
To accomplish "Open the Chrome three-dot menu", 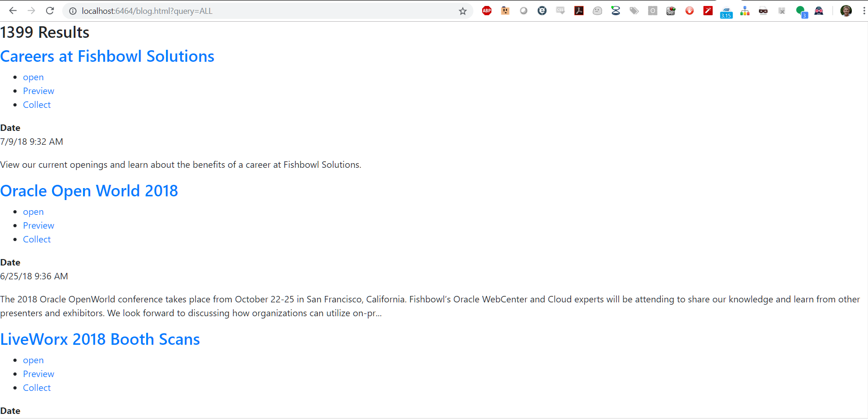I will point(864,11).
